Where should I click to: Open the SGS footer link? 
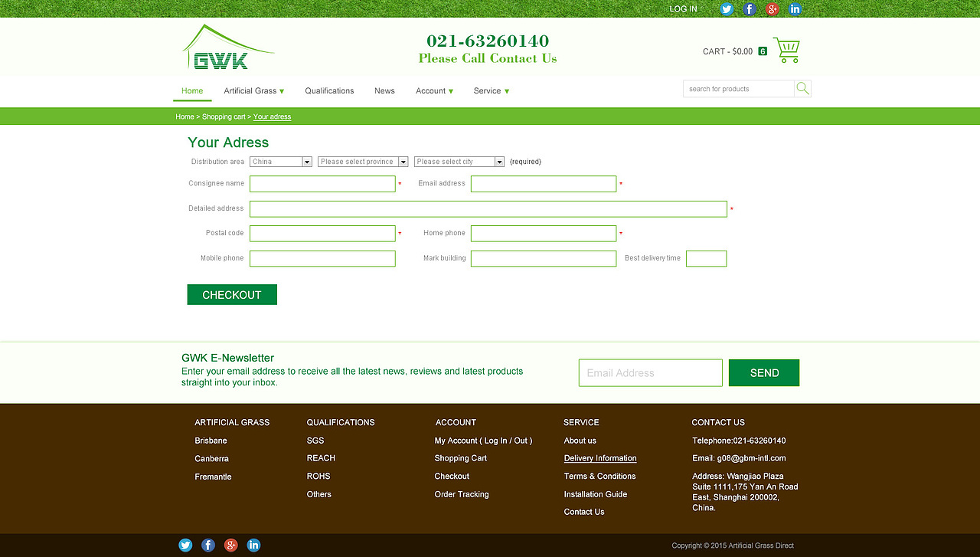pos(315,441)
